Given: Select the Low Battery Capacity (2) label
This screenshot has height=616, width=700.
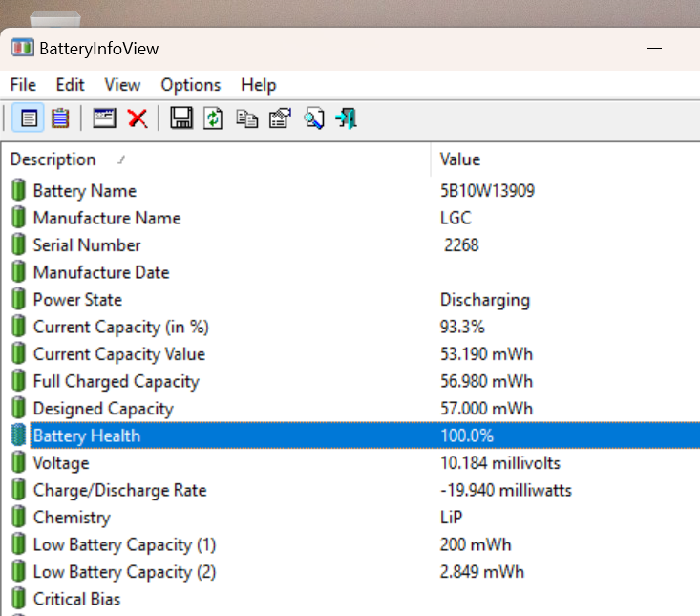Looking at the screenshot, I should click(x=124, y=572).
